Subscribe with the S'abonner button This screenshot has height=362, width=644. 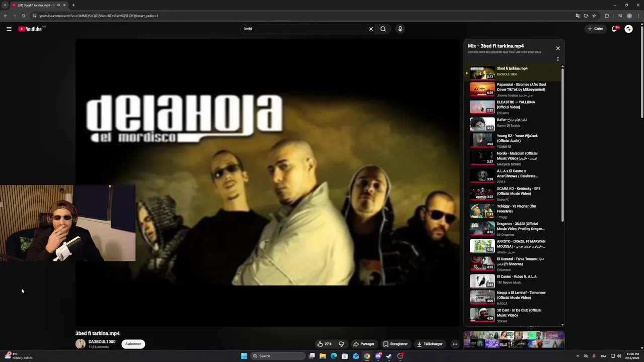133,344
